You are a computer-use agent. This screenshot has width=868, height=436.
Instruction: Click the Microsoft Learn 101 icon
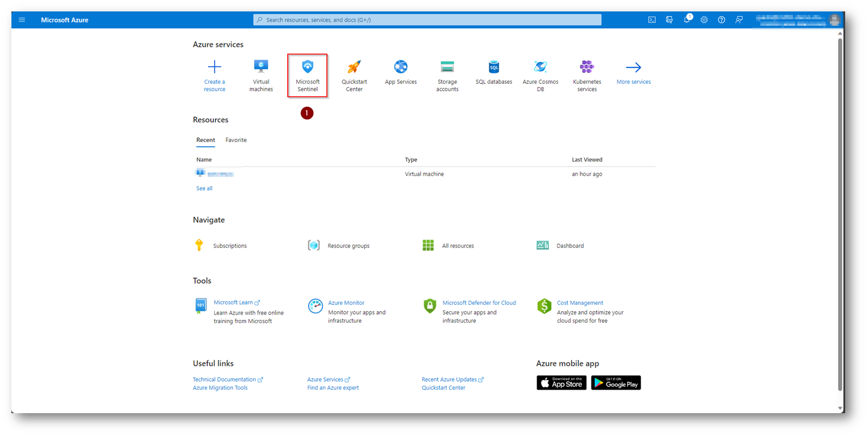[x=201, y=305]
